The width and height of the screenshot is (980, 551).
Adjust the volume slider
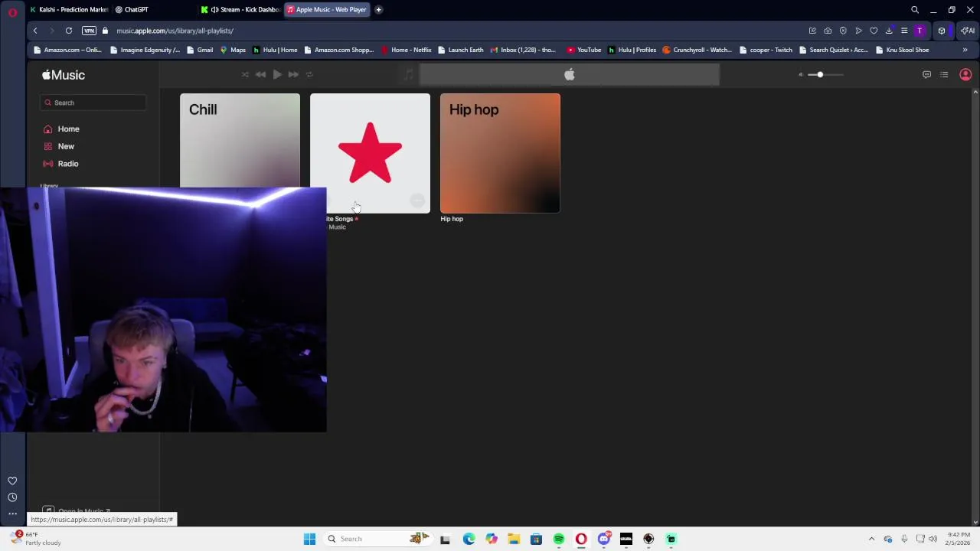tap(825, 74)
